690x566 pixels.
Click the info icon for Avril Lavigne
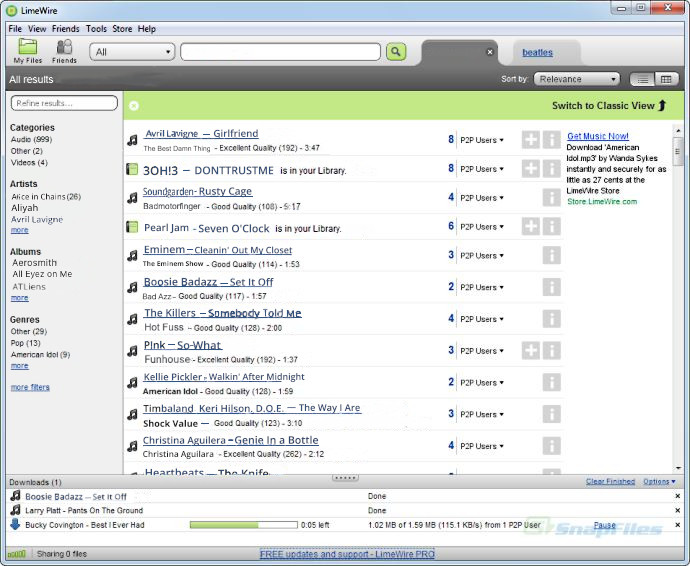click(x=551, y=140)
